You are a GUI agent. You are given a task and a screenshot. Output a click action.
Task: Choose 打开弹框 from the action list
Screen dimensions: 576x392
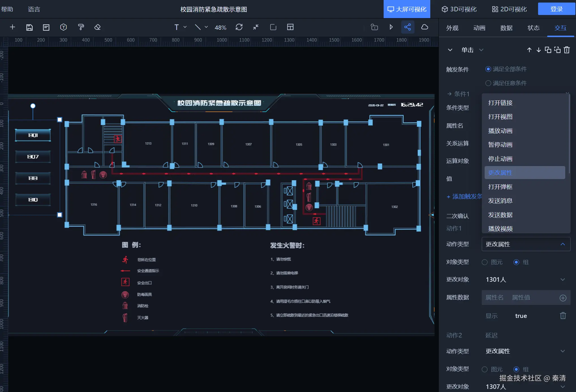coord(500,187)
